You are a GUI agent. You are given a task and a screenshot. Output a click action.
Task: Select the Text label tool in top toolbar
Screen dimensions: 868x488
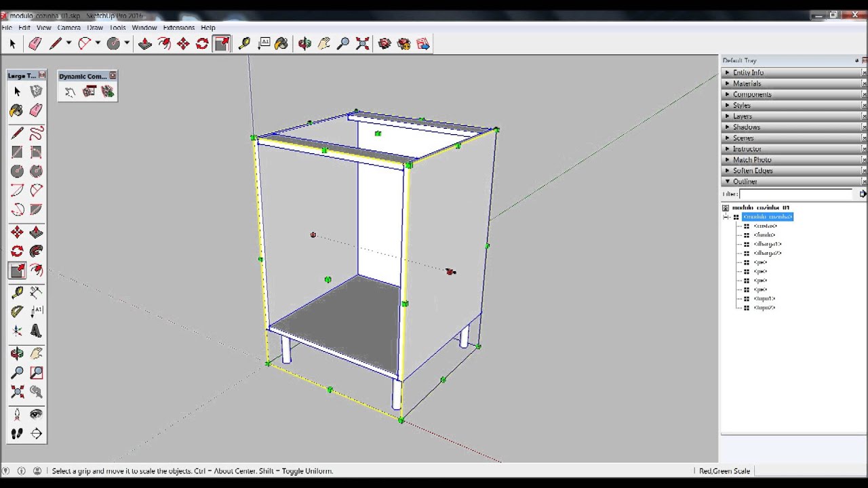pos(264,43)
